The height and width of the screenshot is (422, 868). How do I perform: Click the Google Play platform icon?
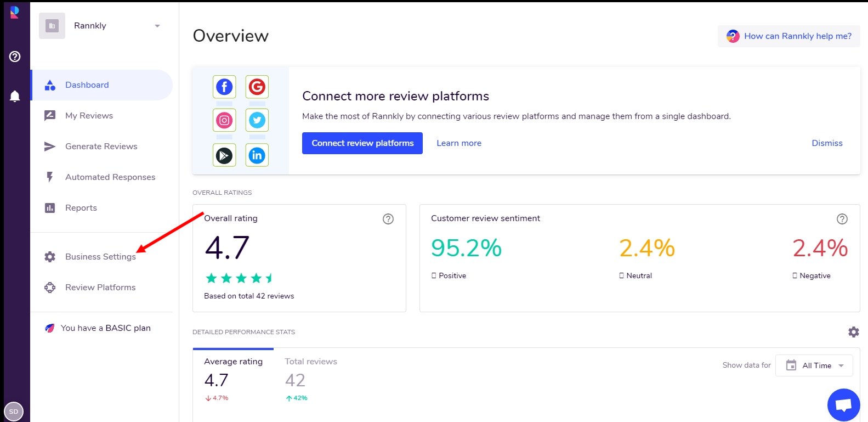point(224,155)
